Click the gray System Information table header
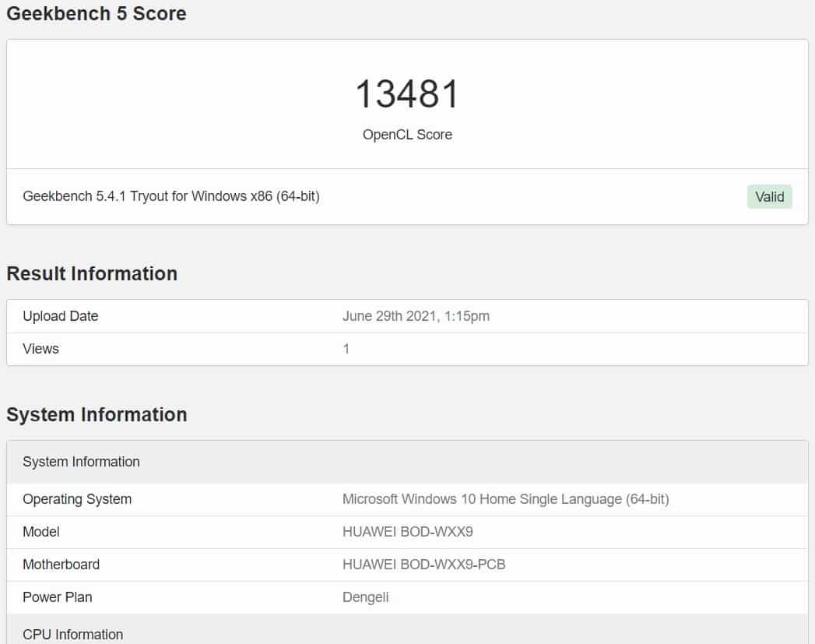Screen dimensions: 815x644 coord(81,462)
